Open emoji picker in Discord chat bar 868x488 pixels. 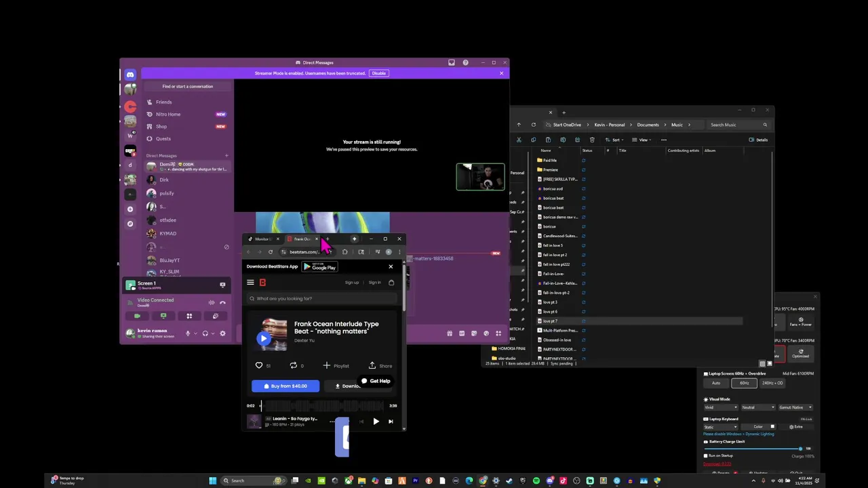click(486, 333)
